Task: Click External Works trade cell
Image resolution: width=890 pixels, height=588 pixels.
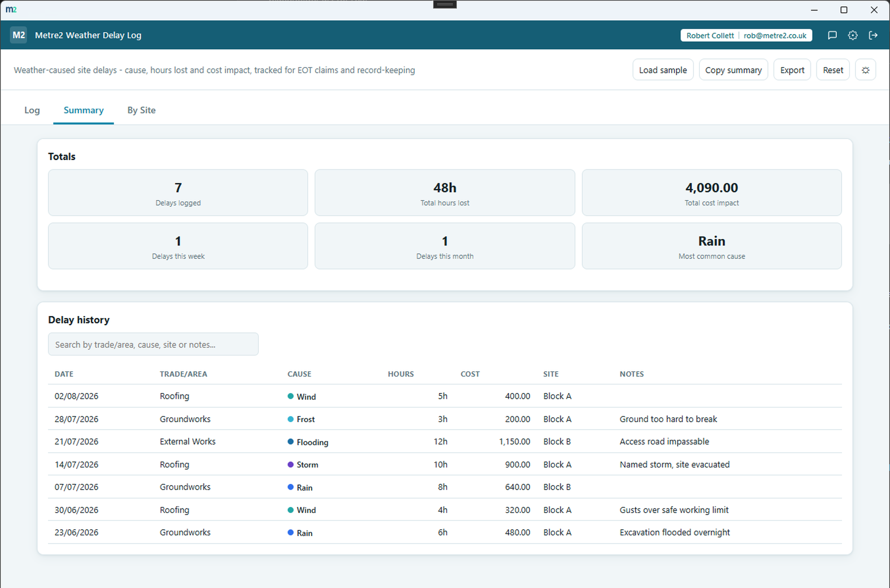Action: [x=188, y=441]
